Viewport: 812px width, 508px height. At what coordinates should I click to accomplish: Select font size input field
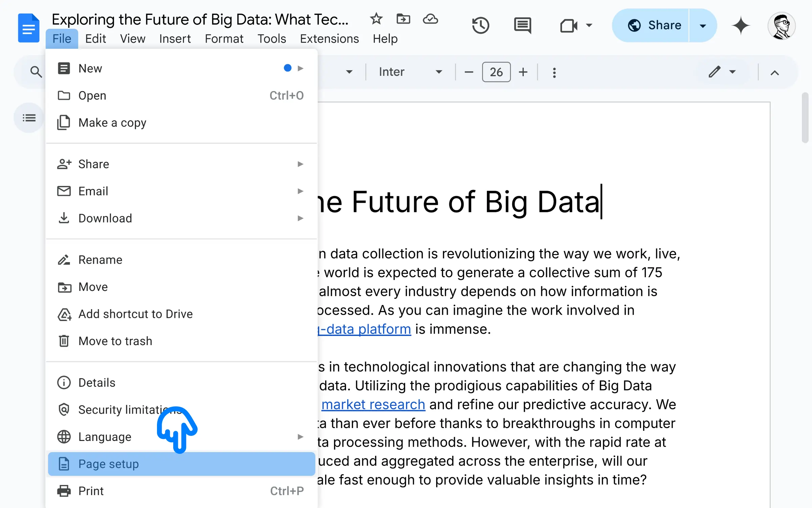tap(495, 72)
